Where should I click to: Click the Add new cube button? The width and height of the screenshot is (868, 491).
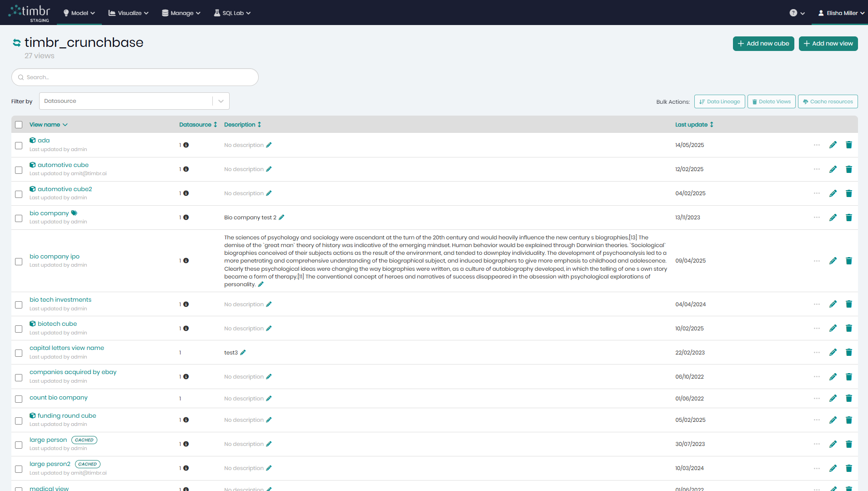pos(763,43)
